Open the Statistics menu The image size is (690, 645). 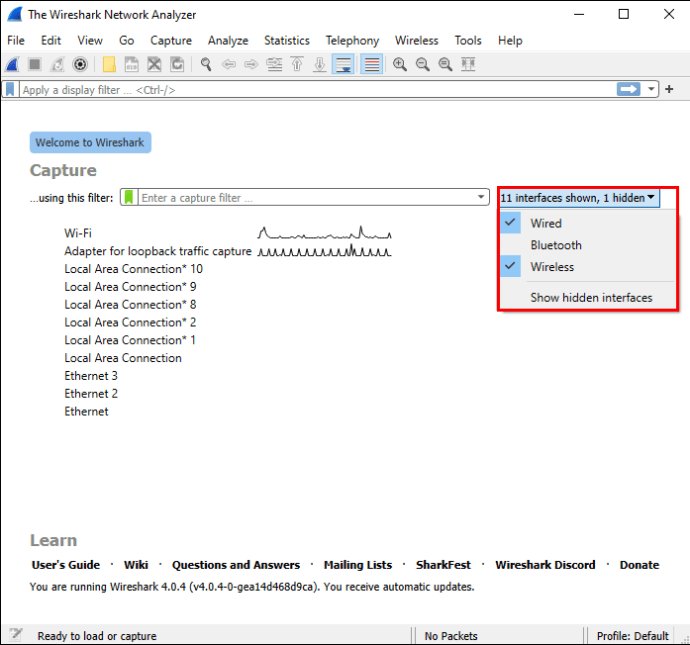click(286, 40)
